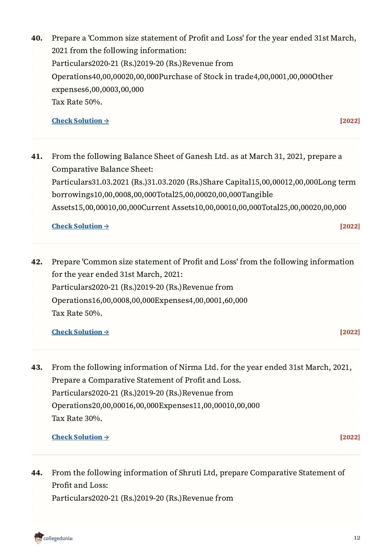Click the collegedunia logo in footer
392x555 pixels.
tap(53, 538)
